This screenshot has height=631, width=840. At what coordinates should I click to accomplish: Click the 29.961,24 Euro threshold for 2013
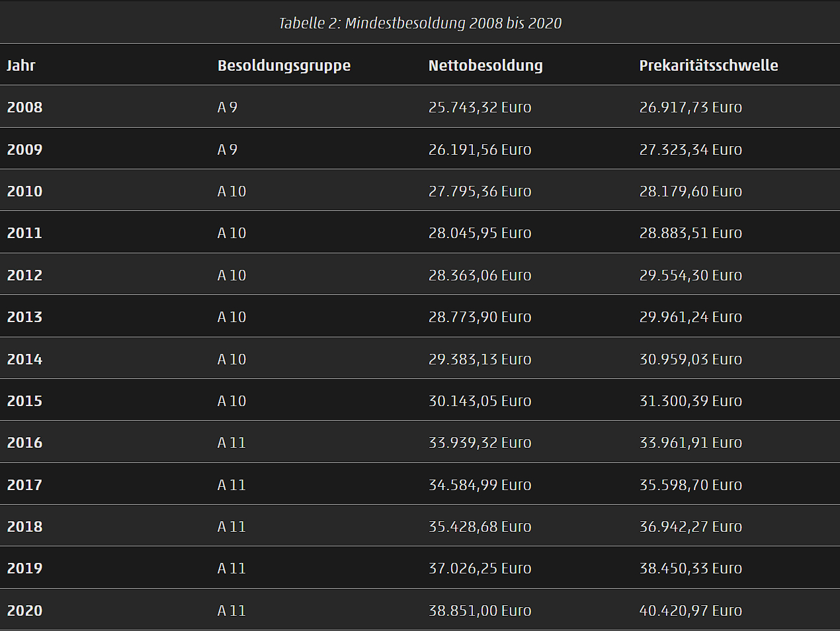(x=691, y=317)
